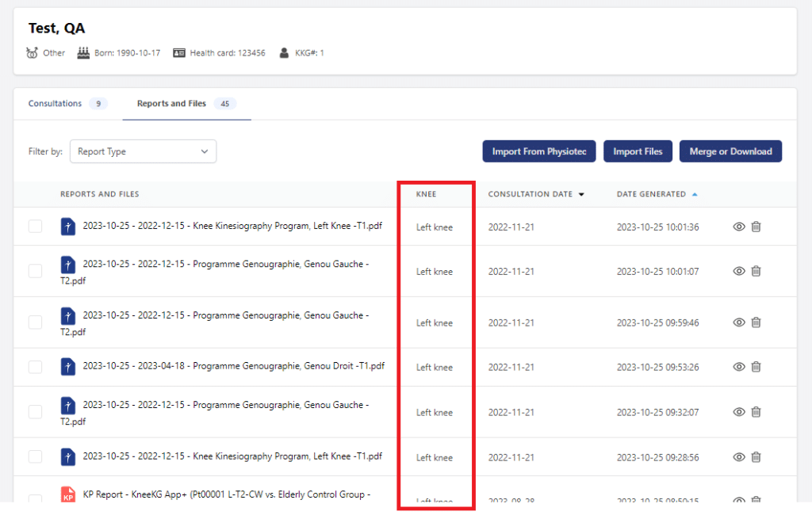The width and height of the screenshot is (812, 519).
Task: Select checkbox for report generated 09:28:56
Action: point(35,456)
